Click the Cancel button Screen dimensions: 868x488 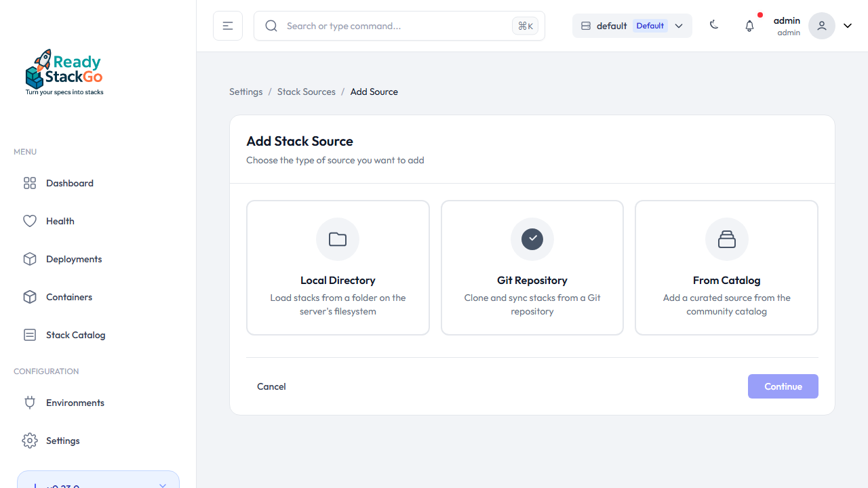coord(271,386)
